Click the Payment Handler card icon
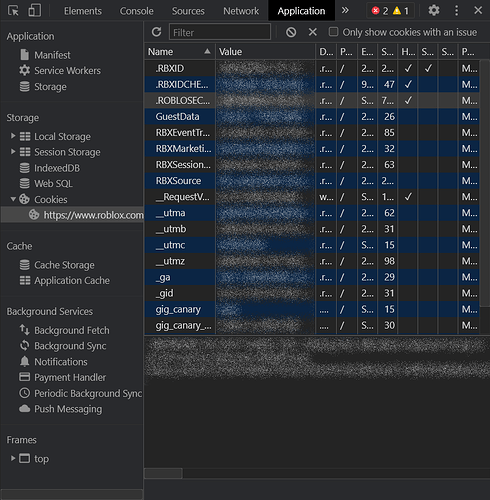Viewport: 490px width, 500px height. click(25, 377)
